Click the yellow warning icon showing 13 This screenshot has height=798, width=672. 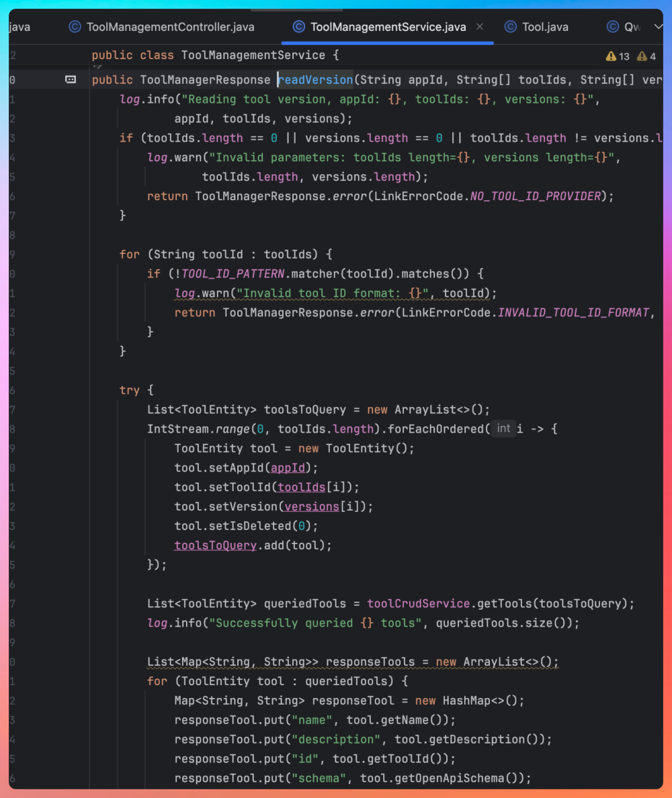click(611, 56)
